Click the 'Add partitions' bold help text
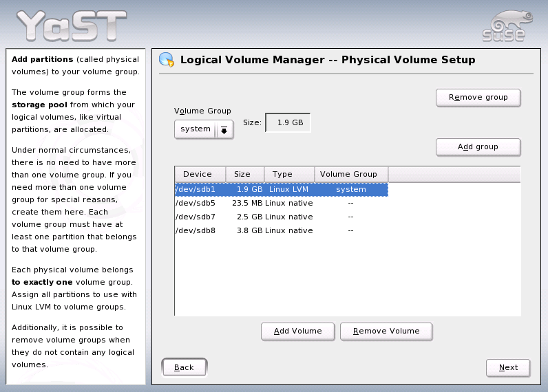The image size is (548, 392). coord(42,59)
